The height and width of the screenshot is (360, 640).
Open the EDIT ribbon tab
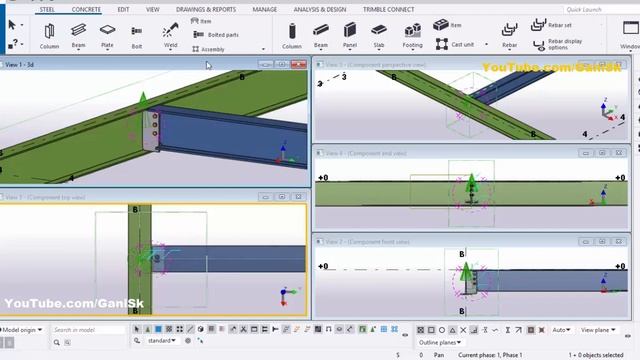[123, 9]
